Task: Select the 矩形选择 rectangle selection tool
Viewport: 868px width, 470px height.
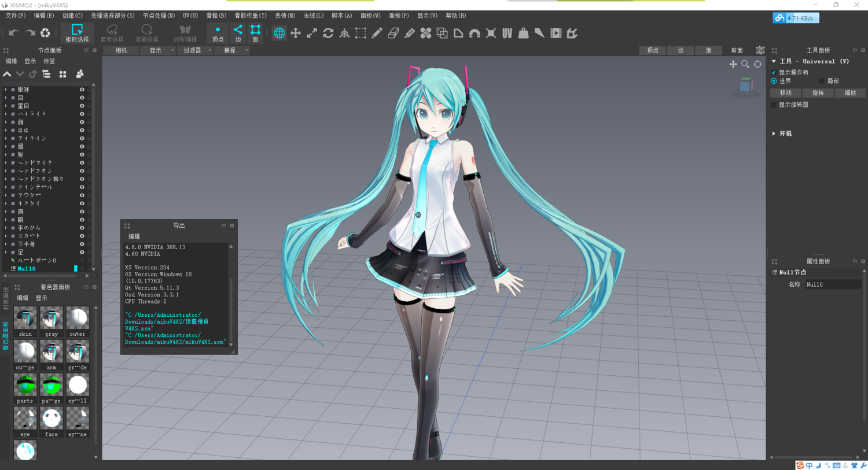Action: click(x=77, y=33)
